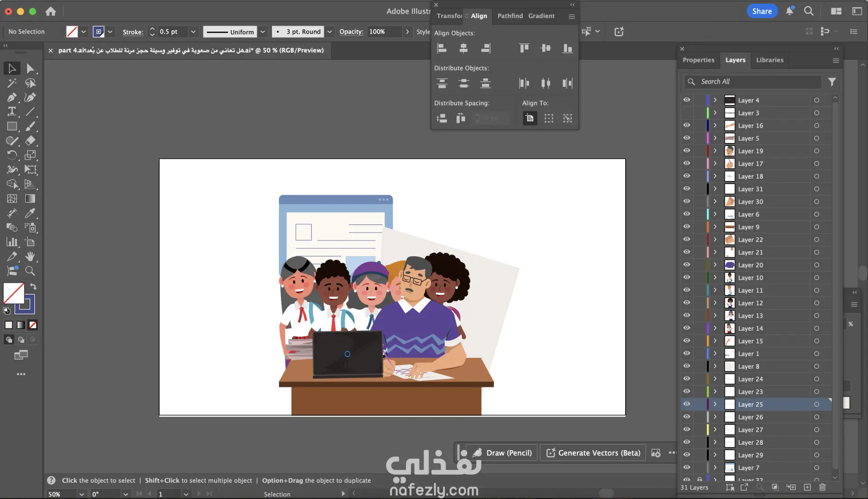Click Vertical Align Top icon

tap(524, 48)
